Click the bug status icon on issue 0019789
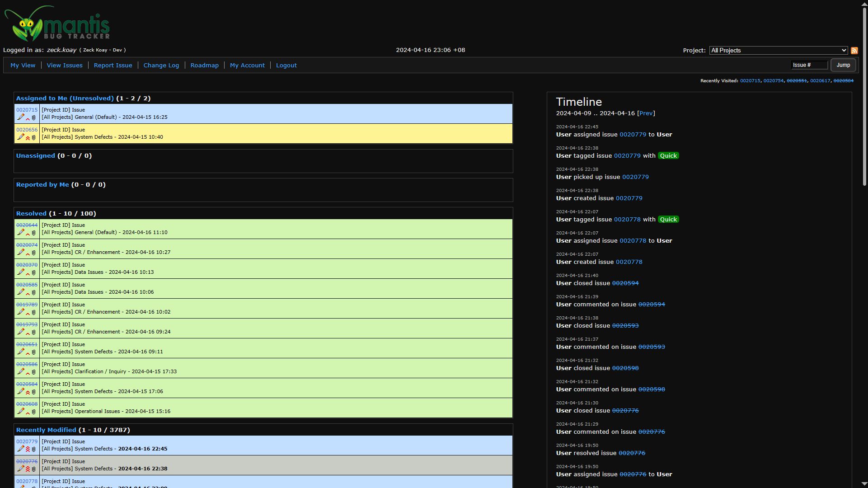The height and width of the screenshot is (488, 868). click(28, 312)
